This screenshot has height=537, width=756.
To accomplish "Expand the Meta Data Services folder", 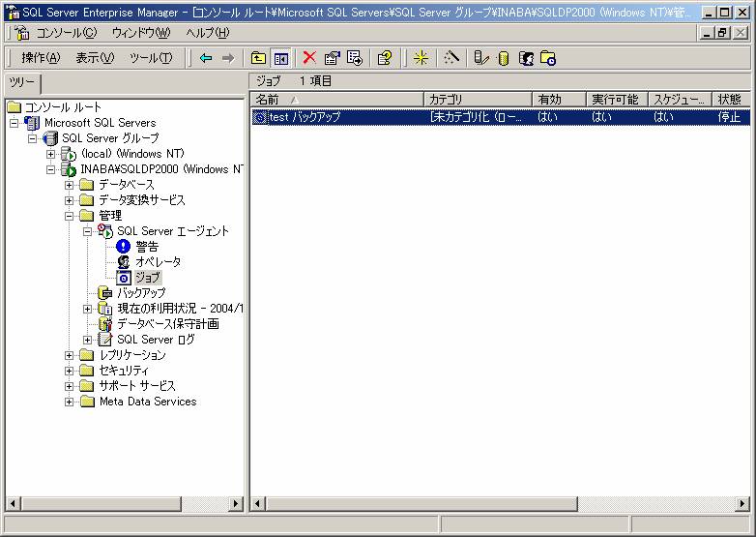I will click(69, 402).
